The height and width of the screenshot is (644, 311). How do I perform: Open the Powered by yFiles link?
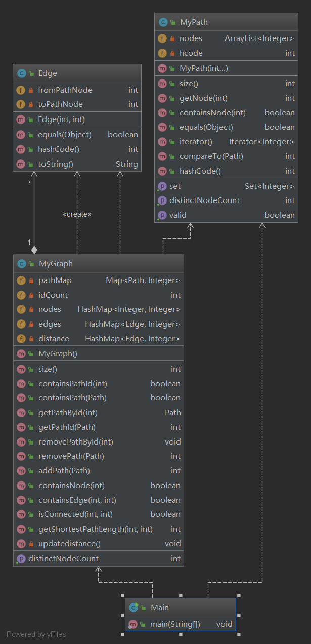pos(36,634)
